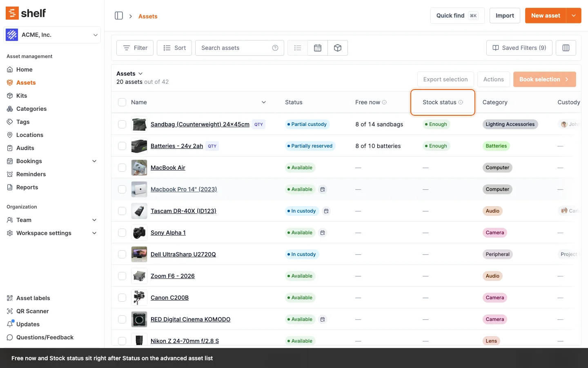
Task: Open the Nikon Z 24-70mm f/2.8 S asset
Action: pos(185,341)
